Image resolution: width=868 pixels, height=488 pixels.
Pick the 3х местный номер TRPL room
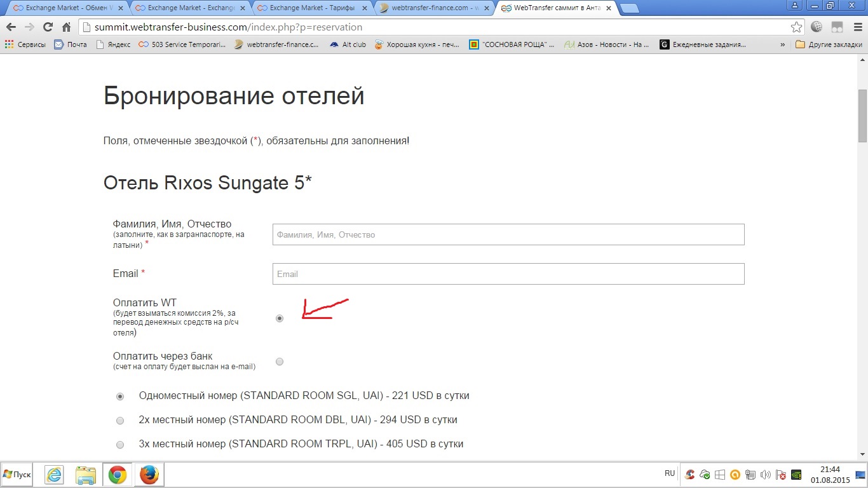coord(120,445)
